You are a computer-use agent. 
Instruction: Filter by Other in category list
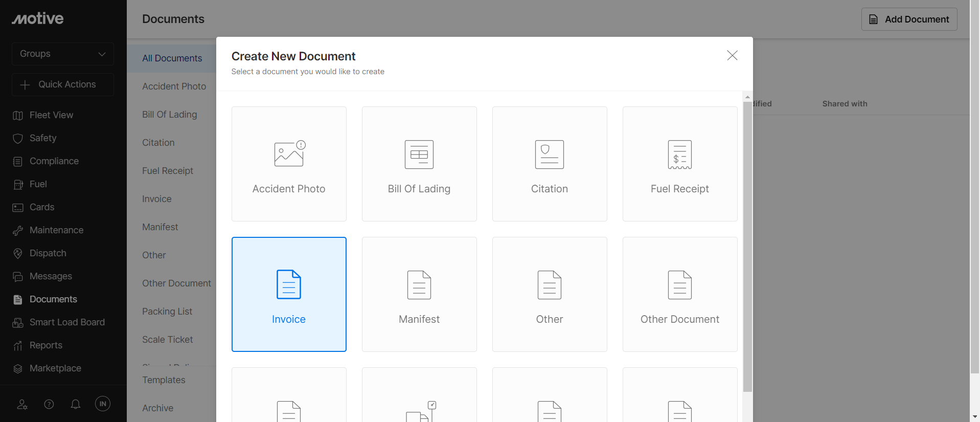tap(154, 255)
